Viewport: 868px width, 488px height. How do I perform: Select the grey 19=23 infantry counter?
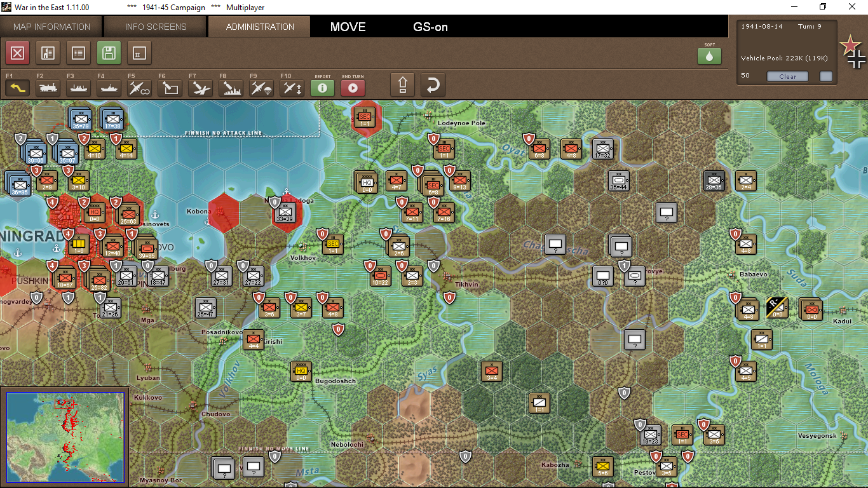[x=650, y=435]
